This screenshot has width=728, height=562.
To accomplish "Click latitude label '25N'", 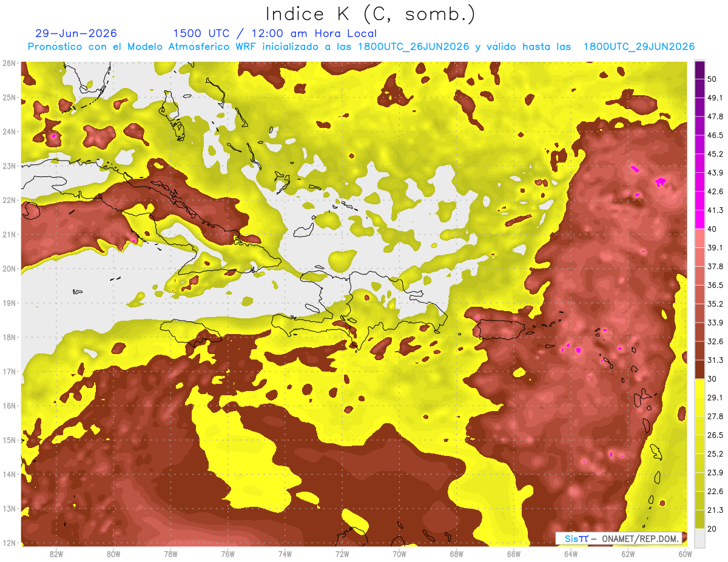I will pyautogui.click(x=10, y=98).
